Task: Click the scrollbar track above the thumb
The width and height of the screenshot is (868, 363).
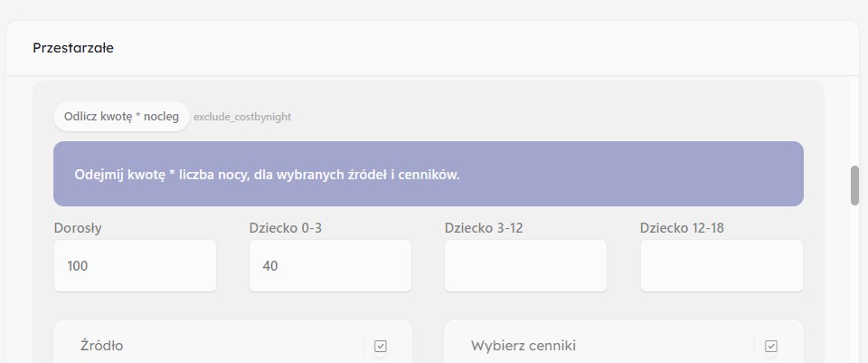Action: tap(854, 118)
